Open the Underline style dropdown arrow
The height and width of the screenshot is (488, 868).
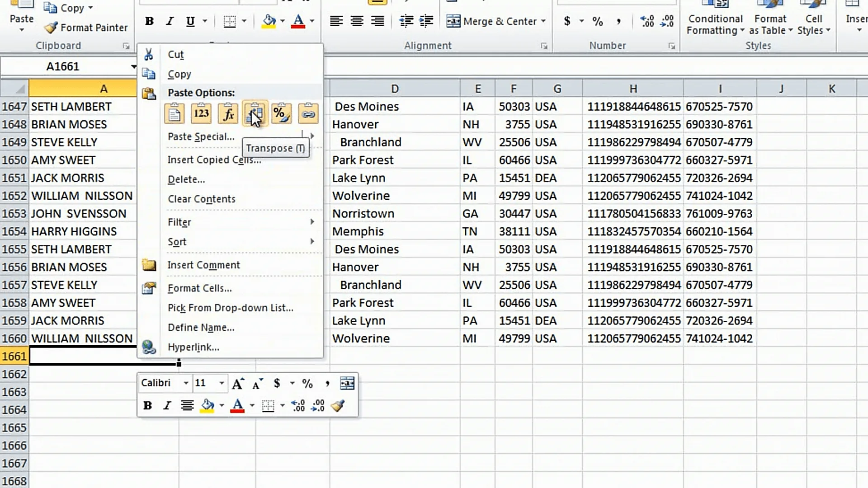[x=205, y=21]
